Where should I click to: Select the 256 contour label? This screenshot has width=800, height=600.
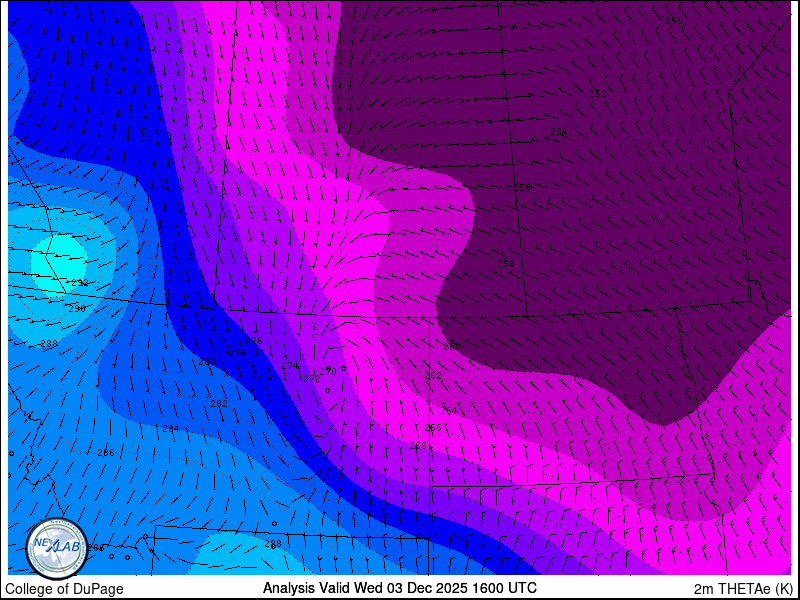[522, 187]
